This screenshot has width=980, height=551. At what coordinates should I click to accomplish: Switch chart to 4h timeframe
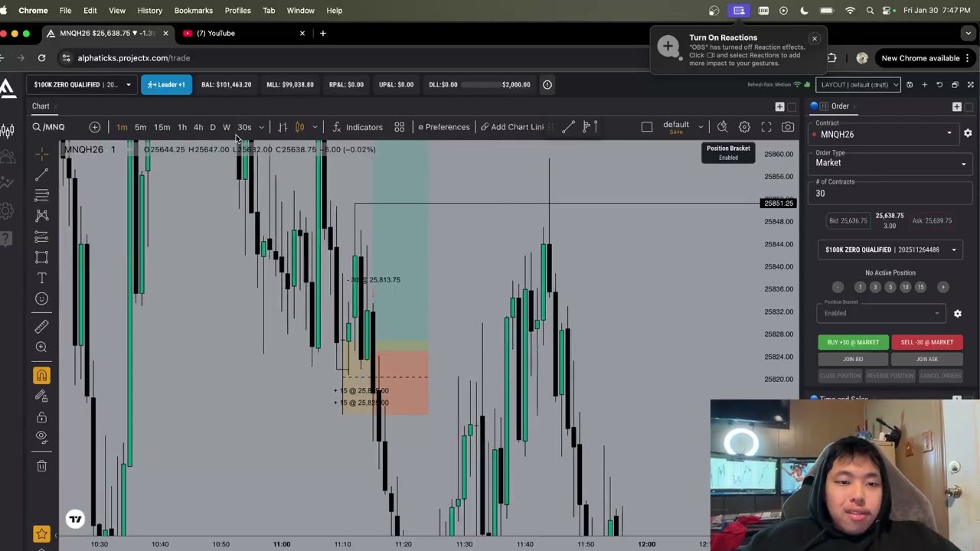click(198, 127)
